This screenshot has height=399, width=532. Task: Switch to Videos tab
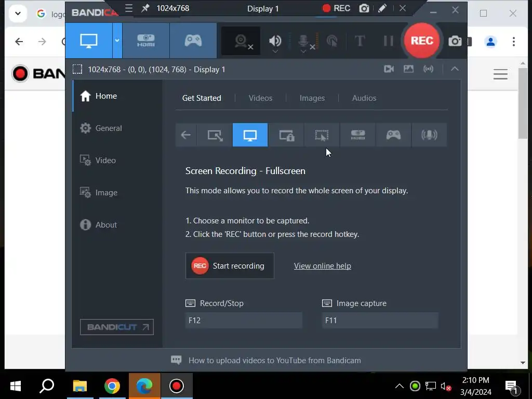(x=260, y=98)
